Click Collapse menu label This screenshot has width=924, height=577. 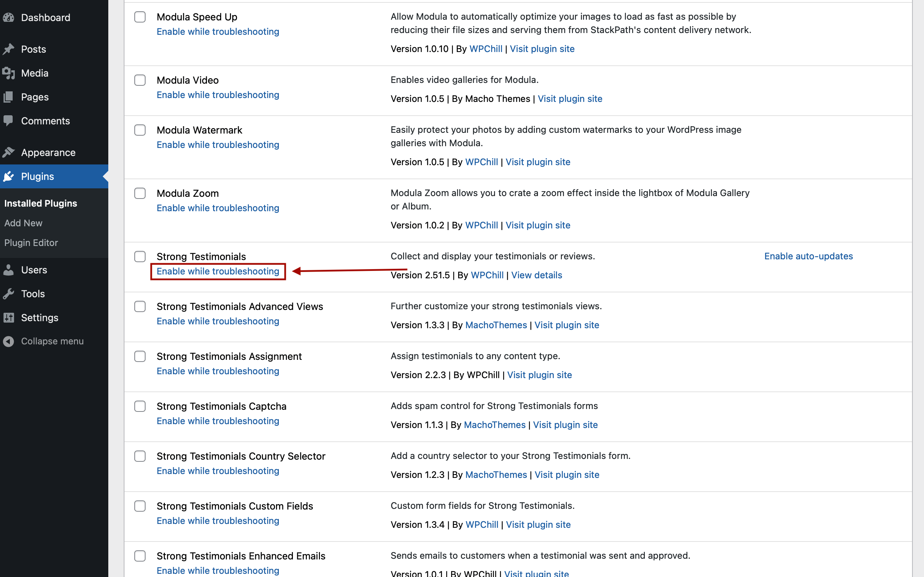[52, 341]
